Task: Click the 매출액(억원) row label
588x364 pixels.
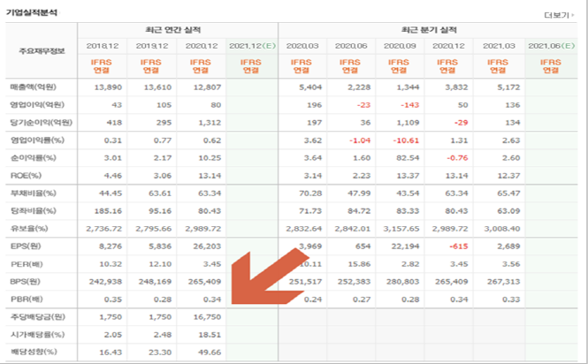Action: pyautogui.click(x=33, y=87)
